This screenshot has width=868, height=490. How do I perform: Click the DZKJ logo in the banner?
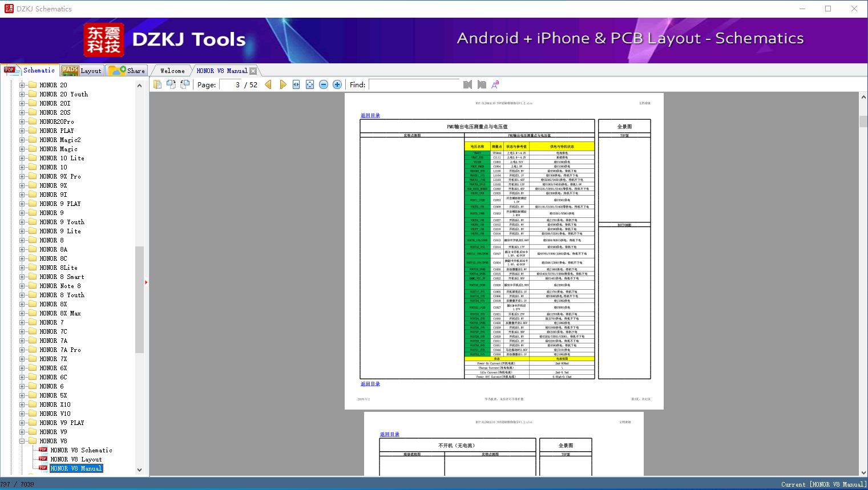point(104,40)
